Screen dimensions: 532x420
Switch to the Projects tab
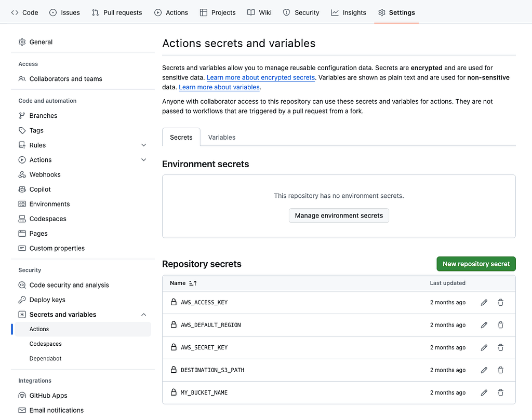218,12
